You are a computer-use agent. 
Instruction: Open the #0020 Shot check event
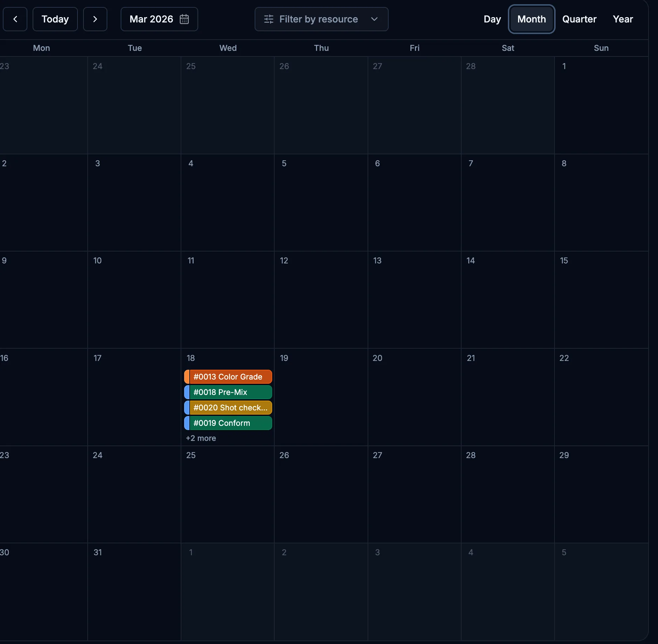(x=228, y=408)
